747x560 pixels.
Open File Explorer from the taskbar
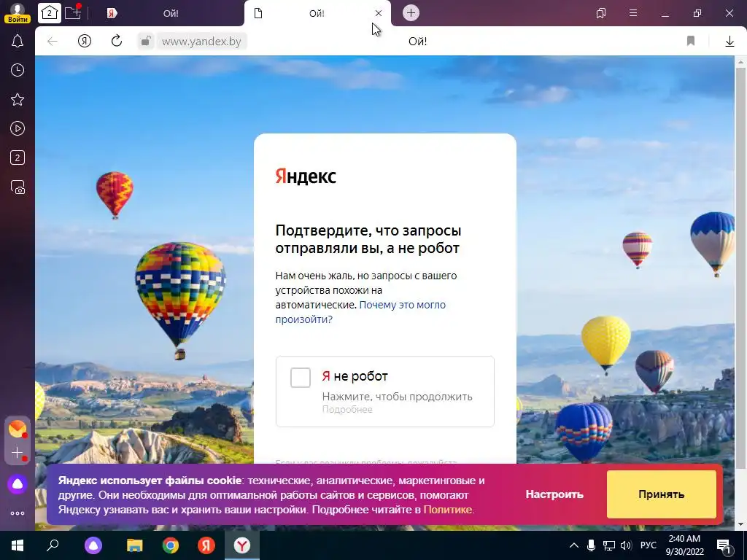coord(135,545)
